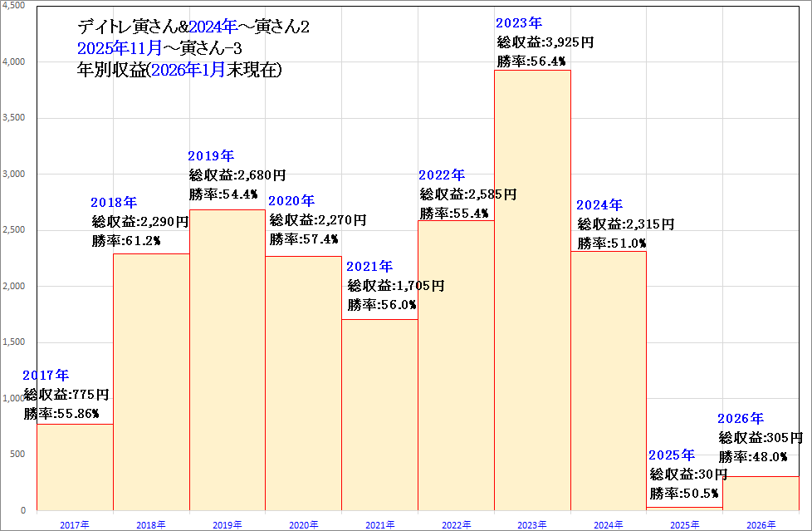The image size is (812, 531).
Task: Click the tallest bar for 2023
Action: click(x=532, y=291)
